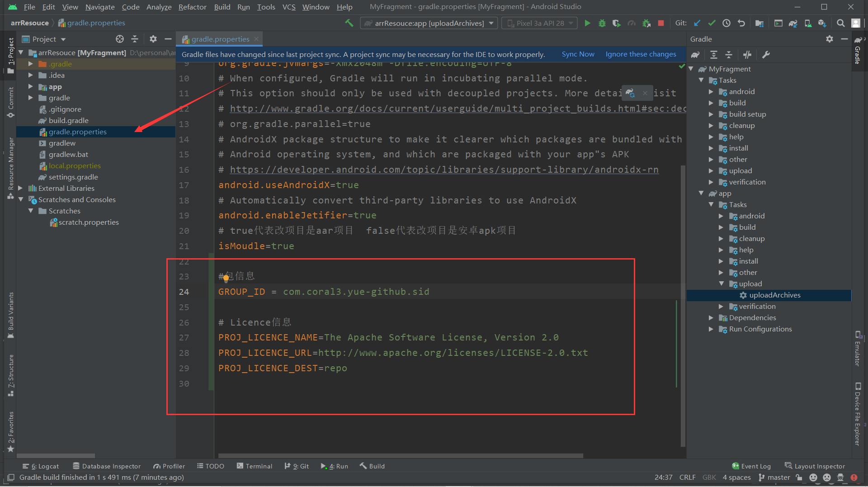Open Pixel 3a API 28 device dropdown
868x487 pixels.
point(539,23)
